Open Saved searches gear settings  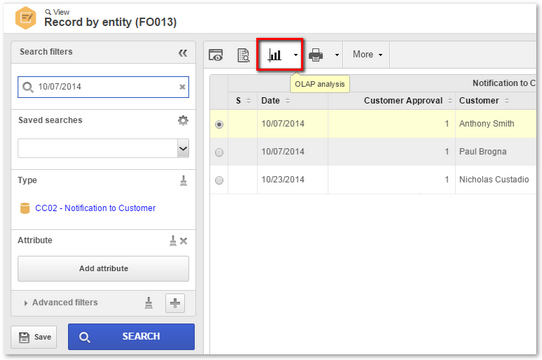183,120
